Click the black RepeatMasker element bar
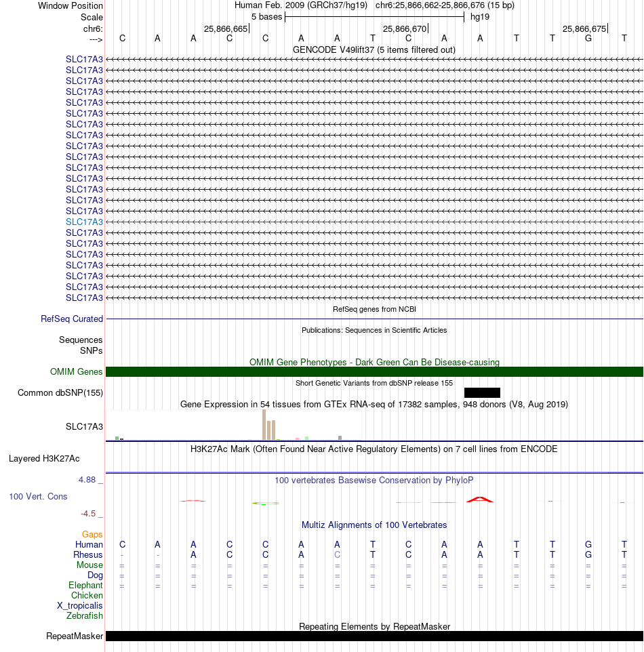The width and height of the screenshot is (644, 652). click(374, 636)
